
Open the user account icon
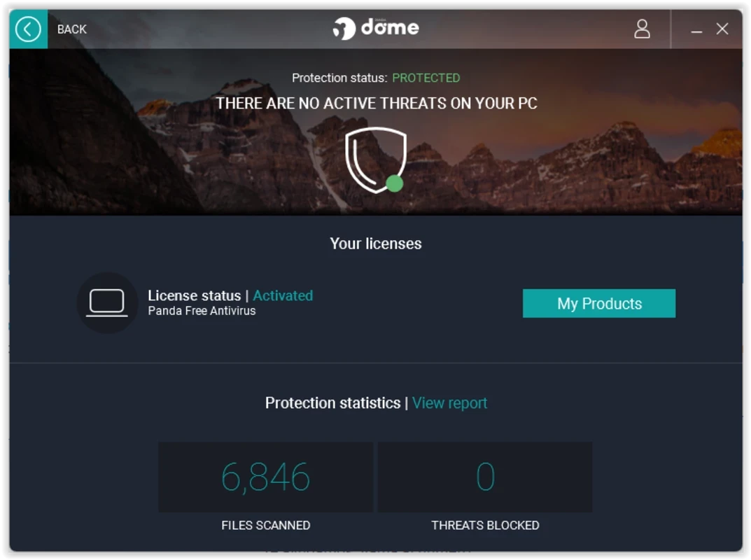(x=642, y=29)
